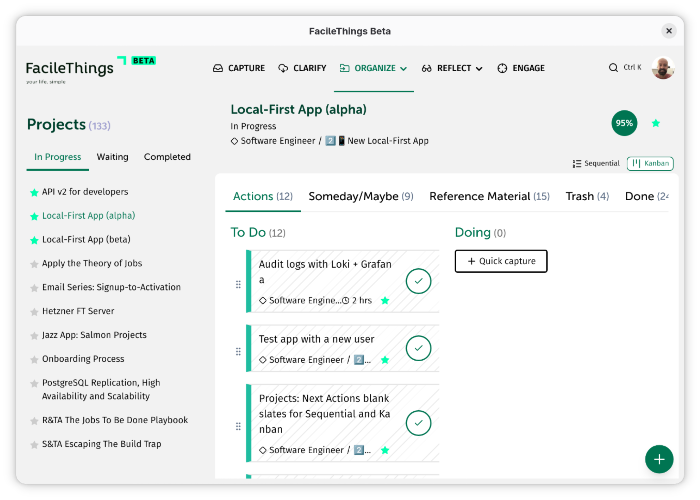700x500 pixels.
Task: Open PostgreSQL Replication project
Action: pyautogui.click(x=101, y=390)
